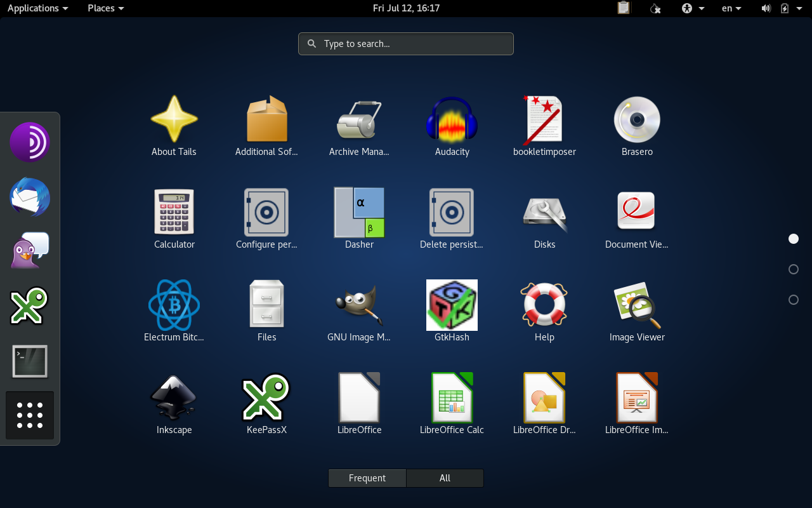Open bookletimposer app
812x508 pixels.
(x=544, y=126)
